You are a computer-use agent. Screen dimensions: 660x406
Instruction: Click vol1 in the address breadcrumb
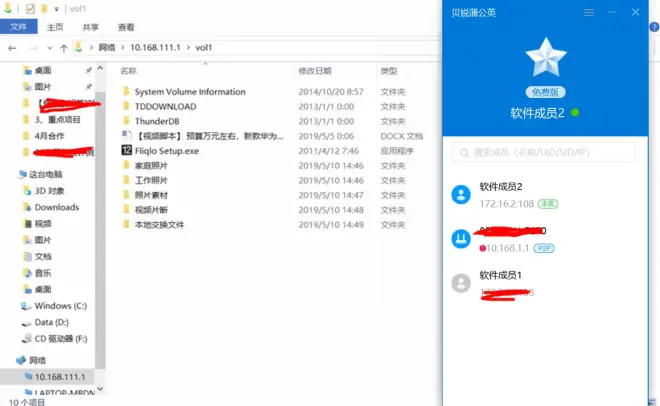(204, 48)
